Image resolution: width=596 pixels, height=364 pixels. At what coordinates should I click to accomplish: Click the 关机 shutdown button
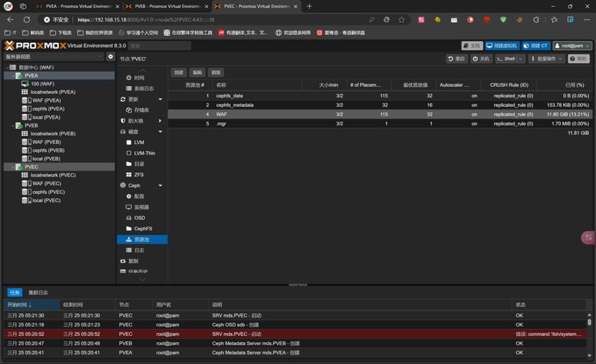pyautogui.click(x=481, y=59)
